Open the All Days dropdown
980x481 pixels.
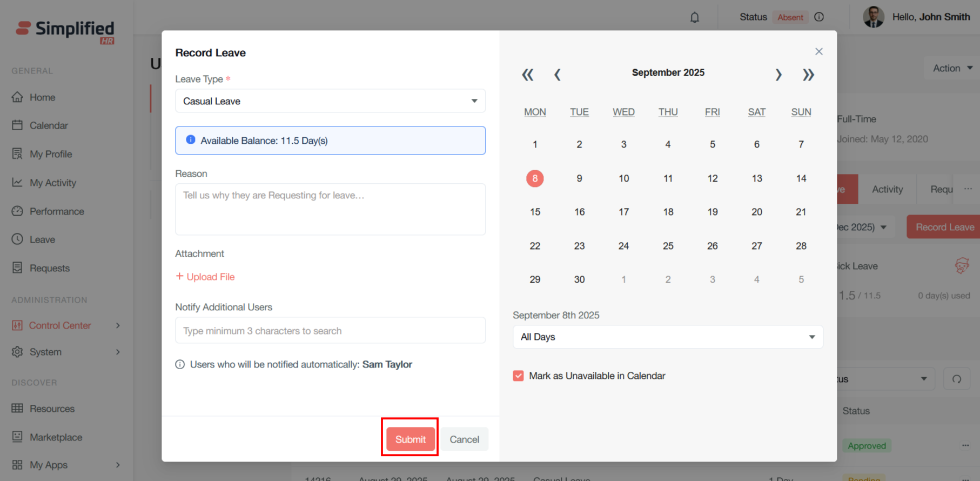[667, 337]
